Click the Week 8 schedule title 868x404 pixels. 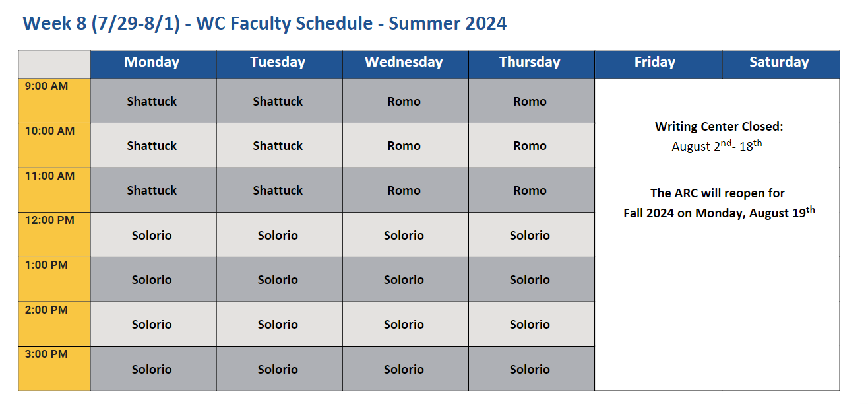264,24
